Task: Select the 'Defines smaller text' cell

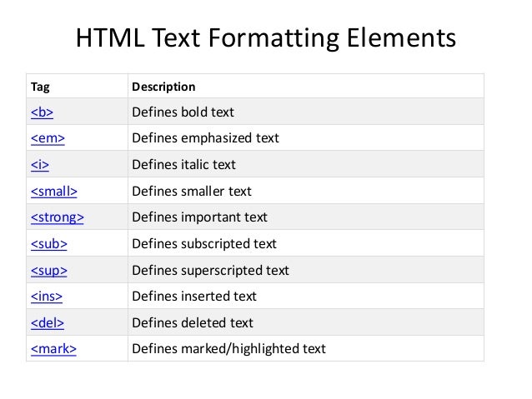Action: click(x=192, y=192)
